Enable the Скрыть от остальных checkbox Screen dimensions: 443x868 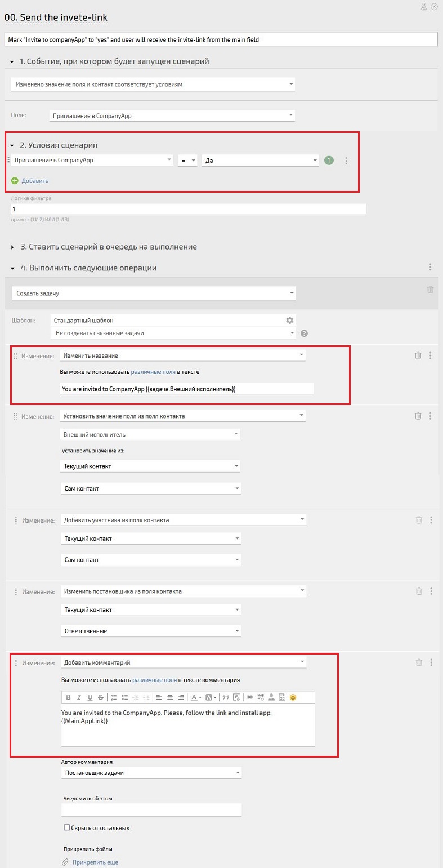pyautogui.click(x=67, y=827)
